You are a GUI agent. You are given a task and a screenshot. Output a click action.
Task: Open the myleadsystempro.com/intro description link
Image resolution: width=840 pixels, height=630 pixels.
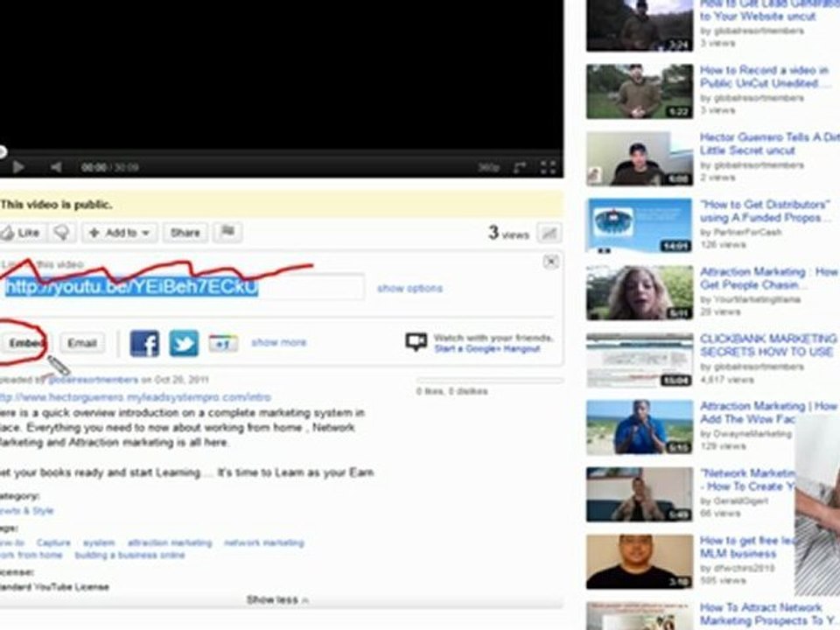click(136, 397)
